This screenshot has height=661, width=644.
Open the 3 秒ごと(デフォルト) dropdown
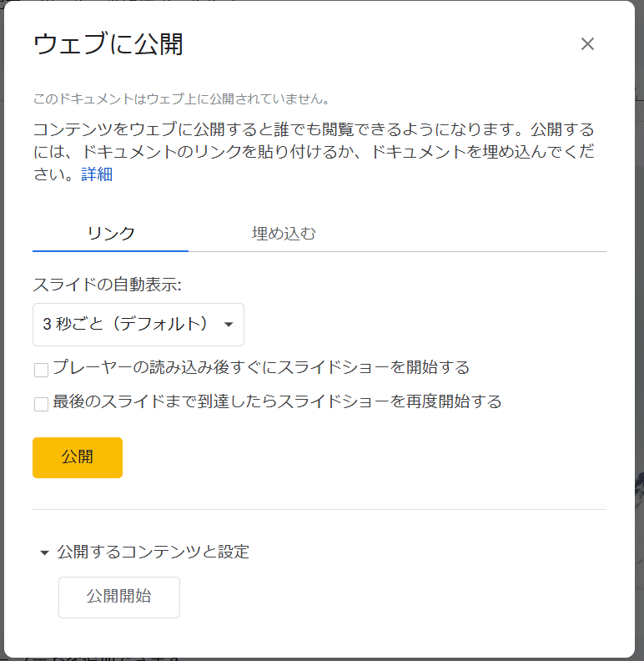click(x=138, y=324)
